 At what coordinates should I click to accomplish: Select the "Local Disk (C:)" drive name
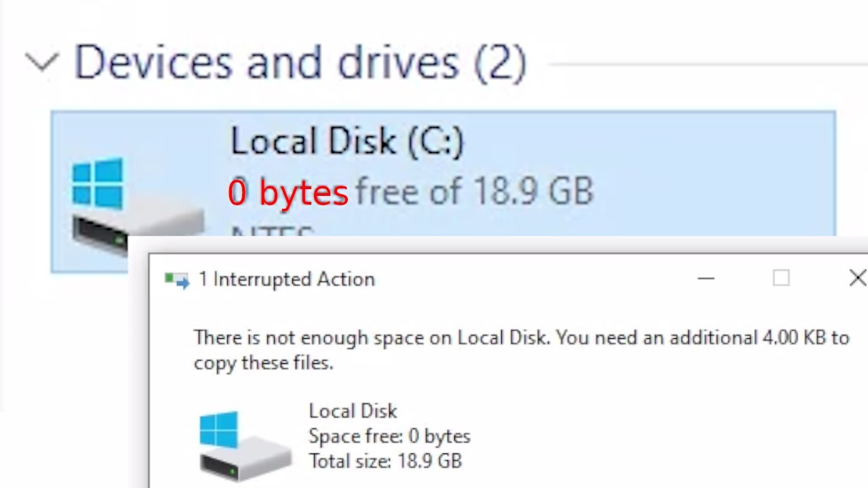[347, 142]
